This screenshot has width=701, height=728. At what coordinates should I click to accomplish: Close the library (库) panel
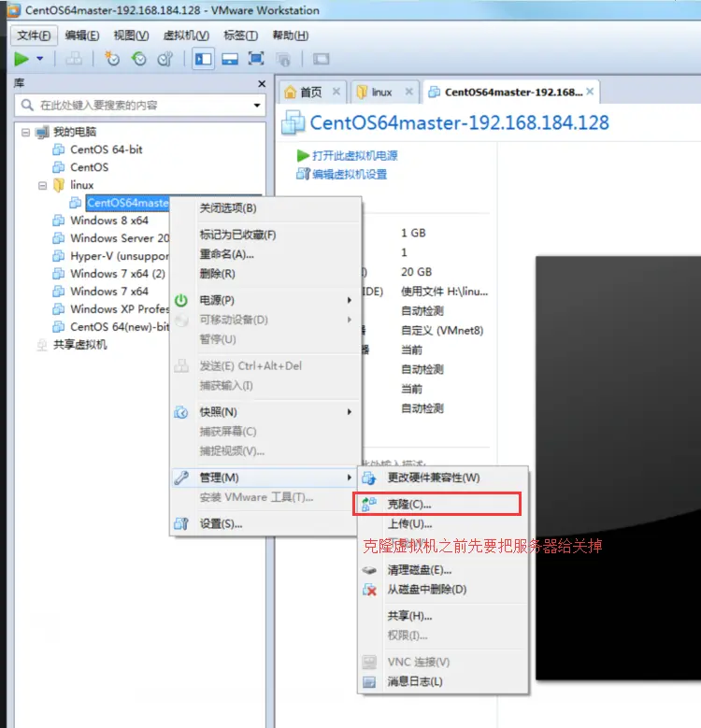click(x=262, y=83)
